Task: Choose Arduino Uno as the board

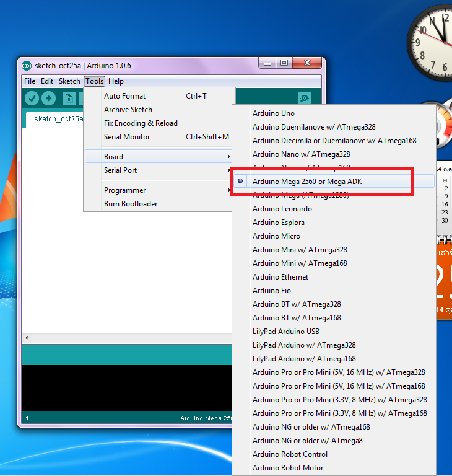Action: 273,113
